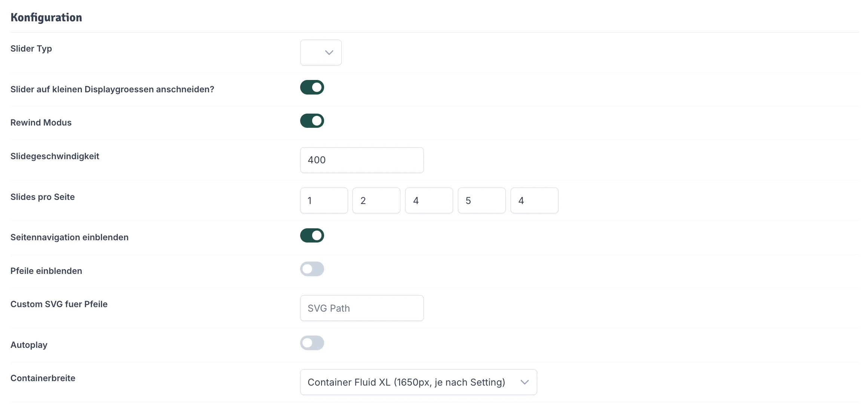Click the chevron in Slider Typ select
Screen dimensions: 868x417
(329, 53)
